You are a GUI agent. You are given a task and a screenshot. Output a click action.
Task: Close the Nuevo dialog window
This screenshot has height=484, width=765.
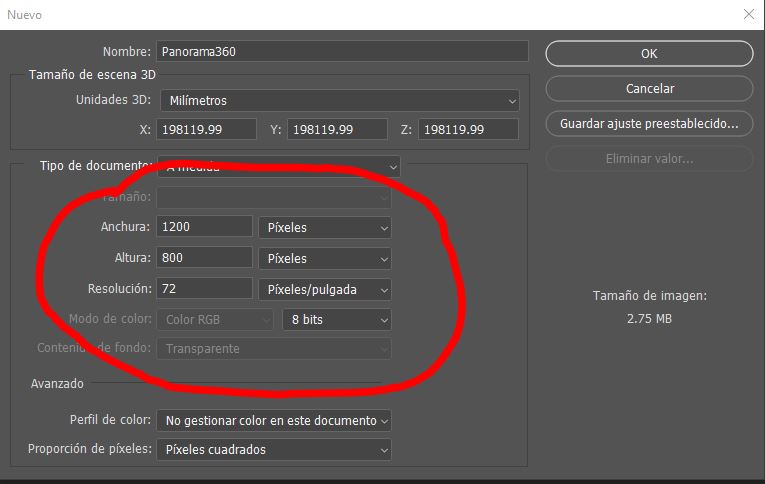tap(749, 14)
